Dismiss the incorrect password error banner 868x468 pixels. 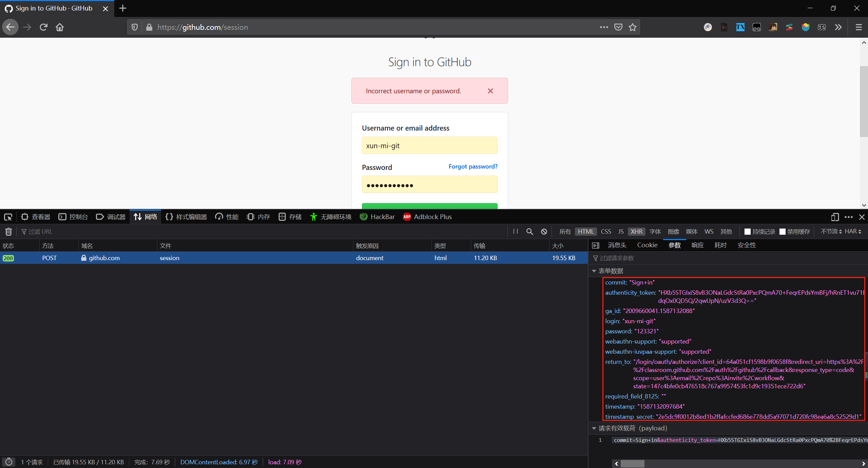(490, 91)
